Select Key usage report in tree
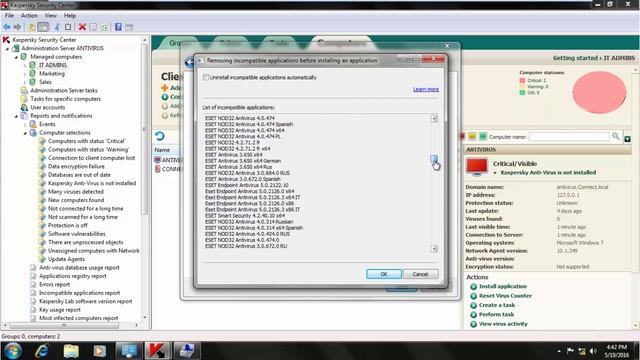The height and width of the screenshot is (360, 640). tap(60, 310)
